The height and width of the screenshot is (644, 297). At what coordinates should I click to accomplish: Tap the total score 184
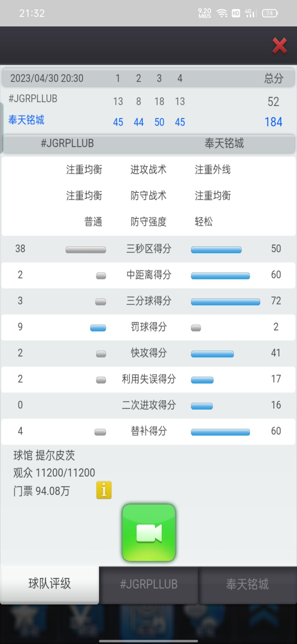point(273,122)
